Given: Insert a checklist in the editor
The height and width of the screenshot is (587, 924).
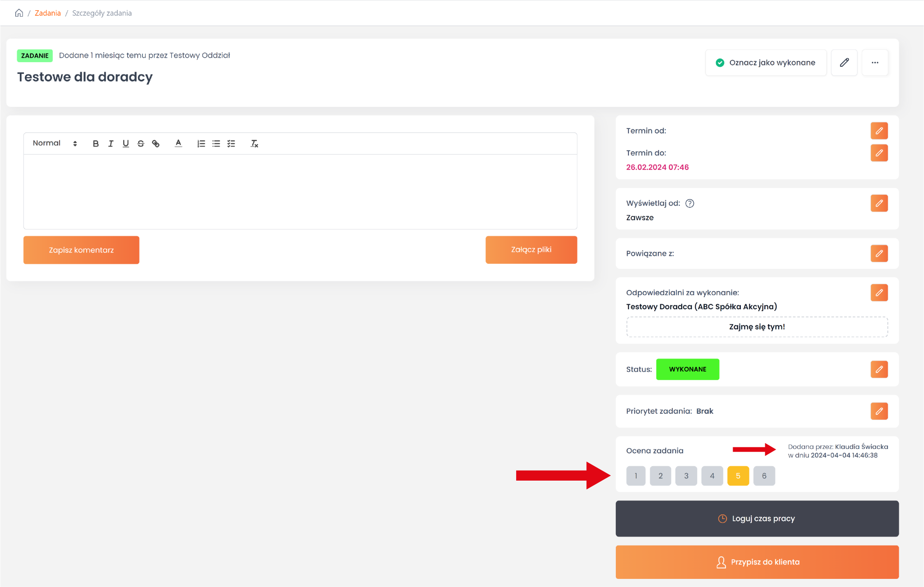Looking at the screenshot, I should pyautogui.click(x=231, y=143).
